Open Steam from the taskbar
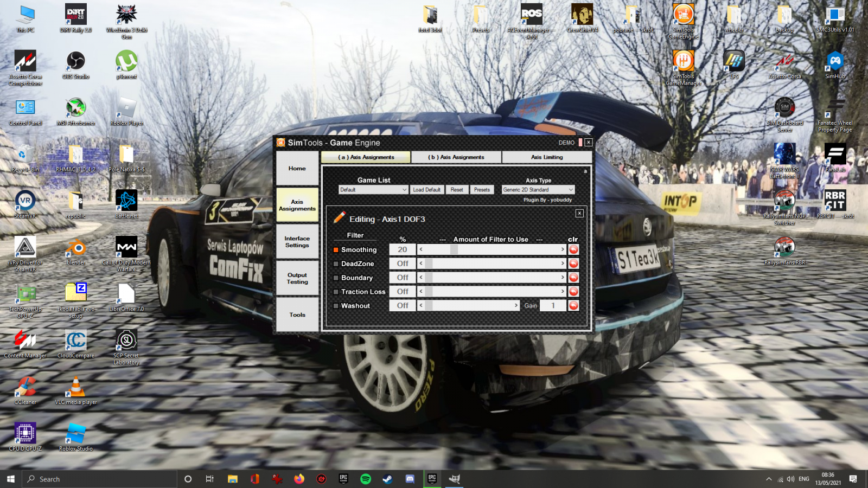 click(x=387, y=479)
